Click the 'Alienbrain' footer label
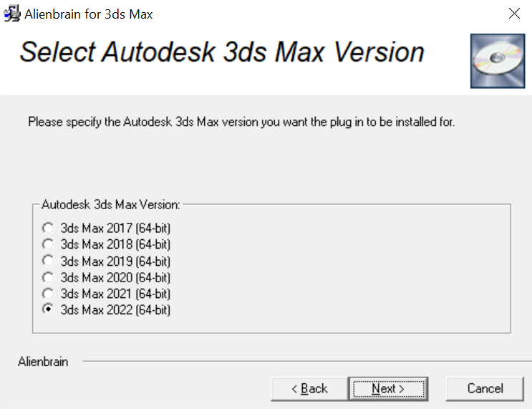The height and width of the screenshot is (409, 532). pos(43,362)
